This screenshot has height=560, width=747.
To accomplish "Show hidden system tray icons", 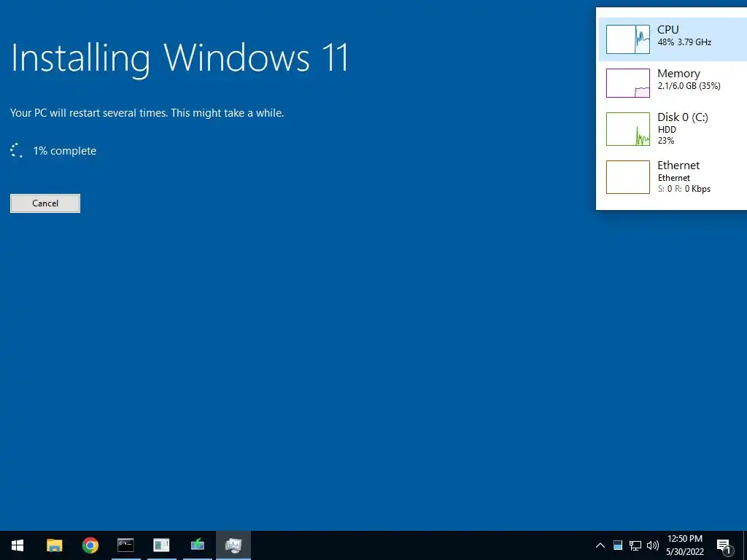I will (600, 545).
